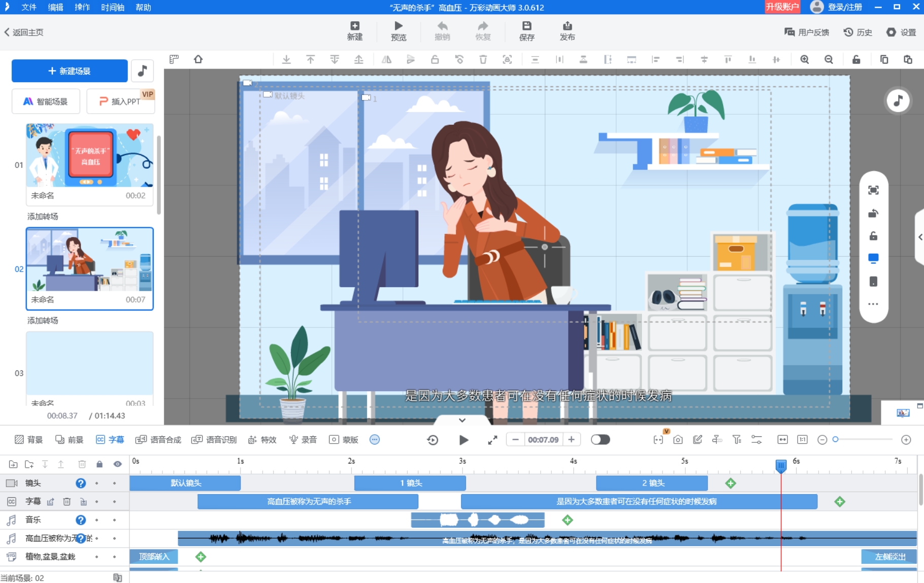Open the 时间轴 menu
Viewport: 924px width, 583px height.
pos(113,7)
